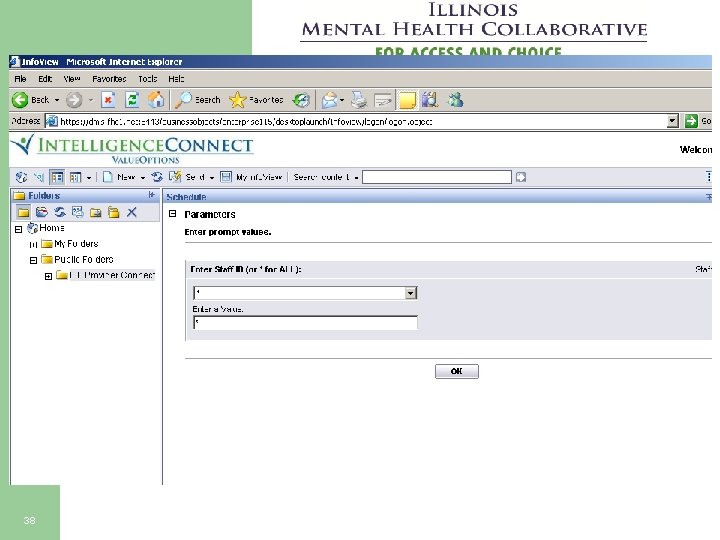The image size is (720, 540).
Task: Click the second InfoView toolbar icon
Action: pyautogui.click(x=39, y=177)
